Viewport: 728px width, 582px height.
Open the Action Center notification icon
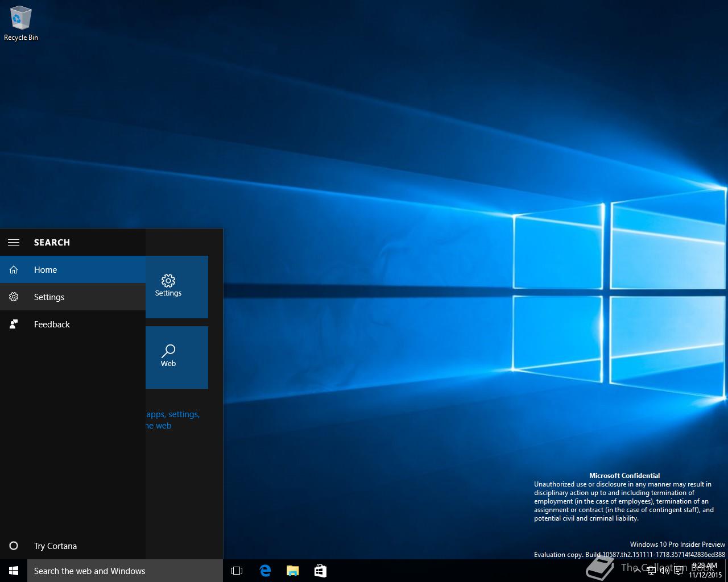(679, 571)
